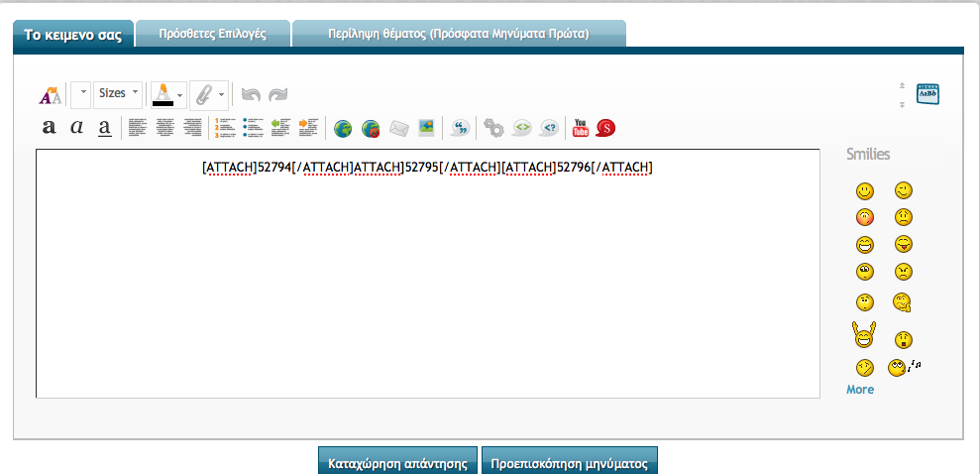The image size is (980, 474).
Task: Wrap in PHP tags <?> icon
Action: tap(549, 128)
